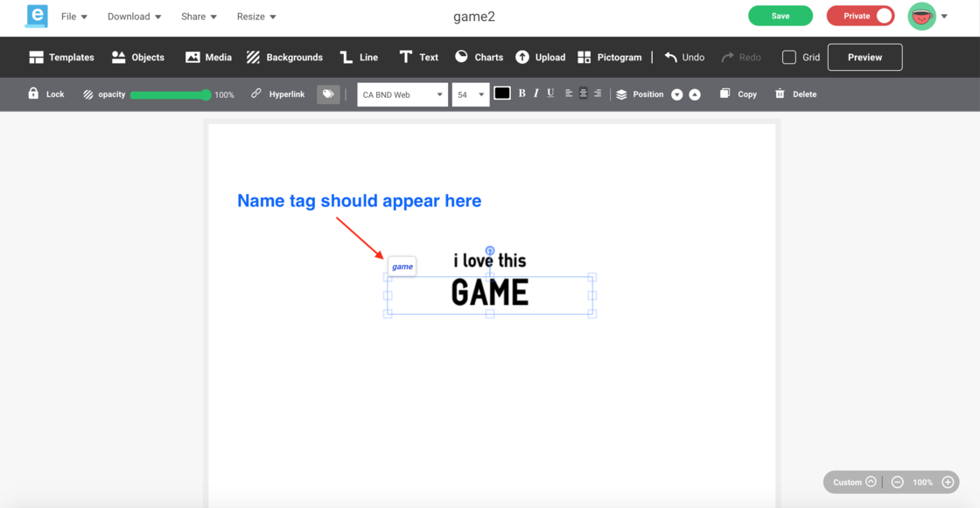Viewport: 980px width, 508px height.
Task: Click the green Save button
Action: [780, 17]
